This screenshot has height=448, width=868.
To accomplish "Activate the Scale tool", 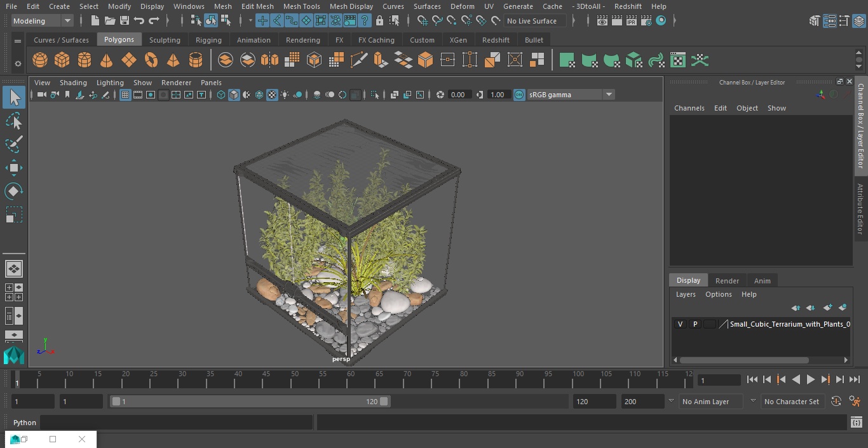I will coord(14,215).
